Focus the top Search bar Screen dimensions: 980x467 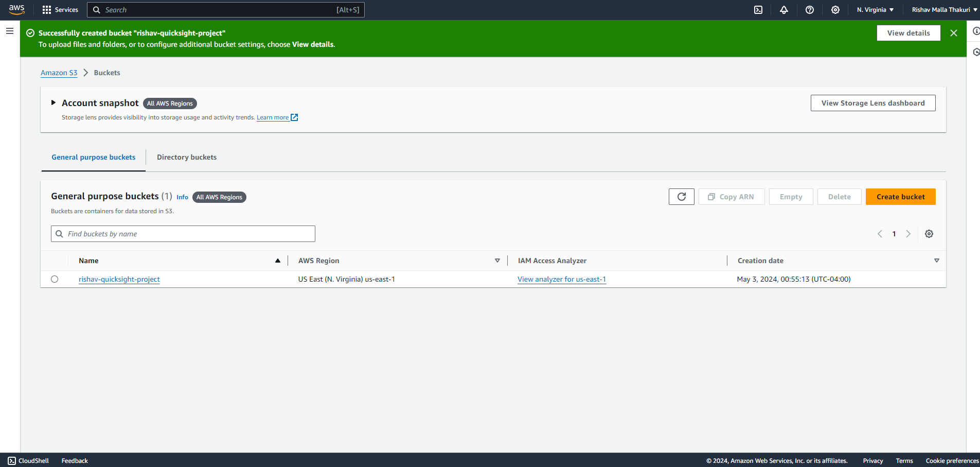point(226,10)
